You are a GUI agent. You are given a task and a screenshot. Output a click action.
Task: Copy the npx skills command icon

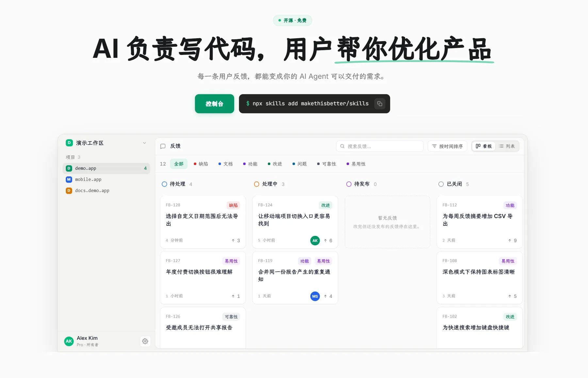click(x=380, y=104)
